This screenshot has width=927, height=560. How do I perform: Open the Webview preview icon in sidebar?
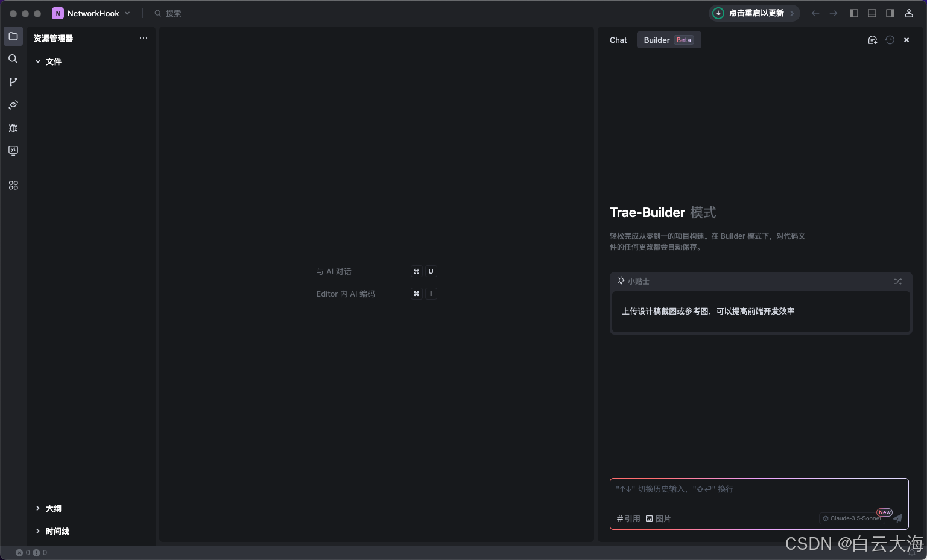coord(13,105)
